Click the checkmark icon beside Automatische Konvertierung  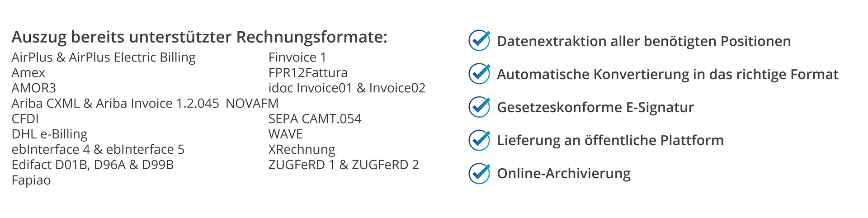coord(479,74)
